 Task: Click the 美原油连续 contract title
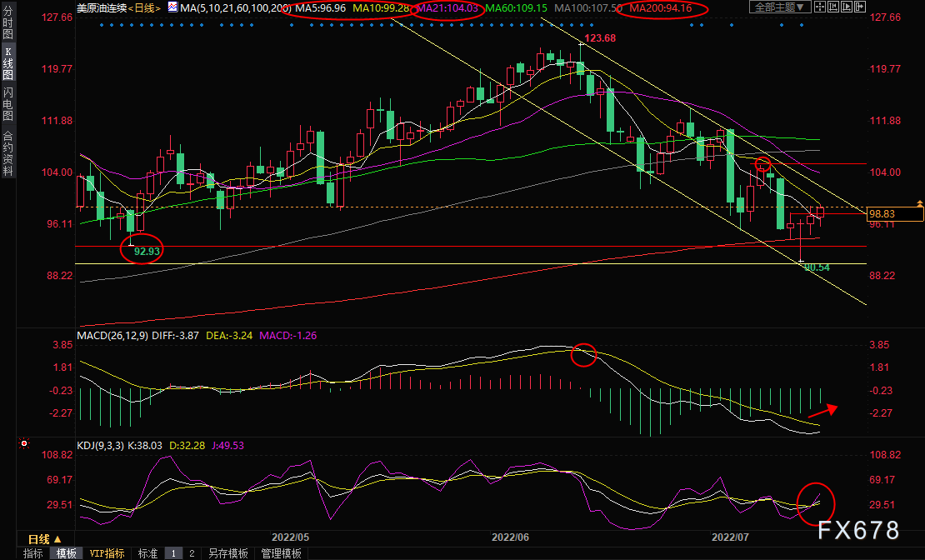[x=102, y=7]
